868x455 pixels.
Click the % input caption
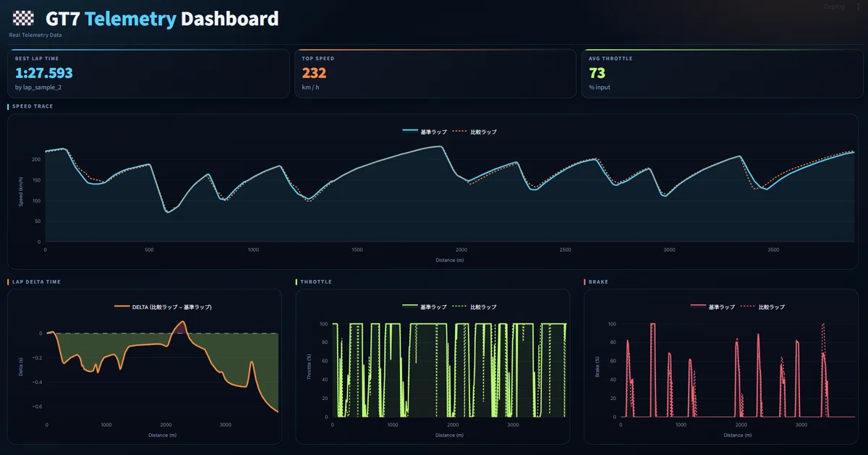click(x=600, y=88)
